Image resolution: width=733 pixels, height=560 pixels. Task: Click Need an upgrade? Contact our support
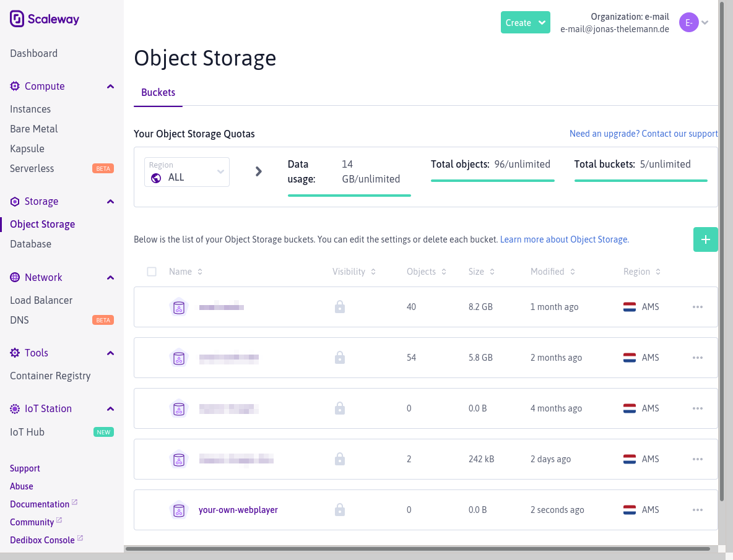(x=643, y=134)
